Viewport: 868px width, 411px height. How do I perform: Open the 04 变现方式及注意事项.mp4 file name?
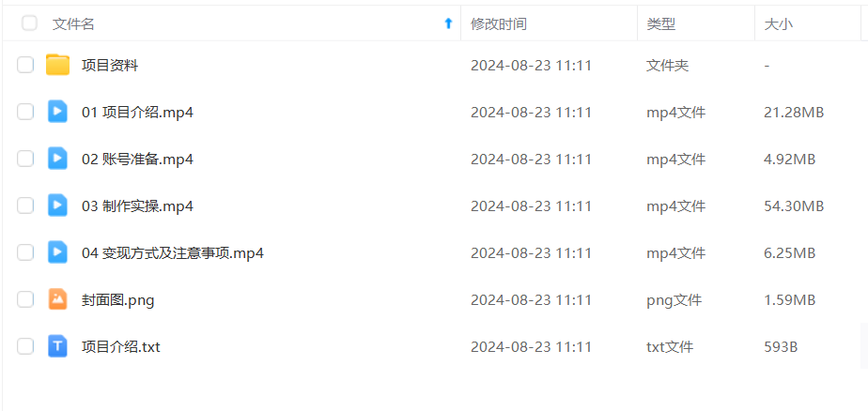173,253
